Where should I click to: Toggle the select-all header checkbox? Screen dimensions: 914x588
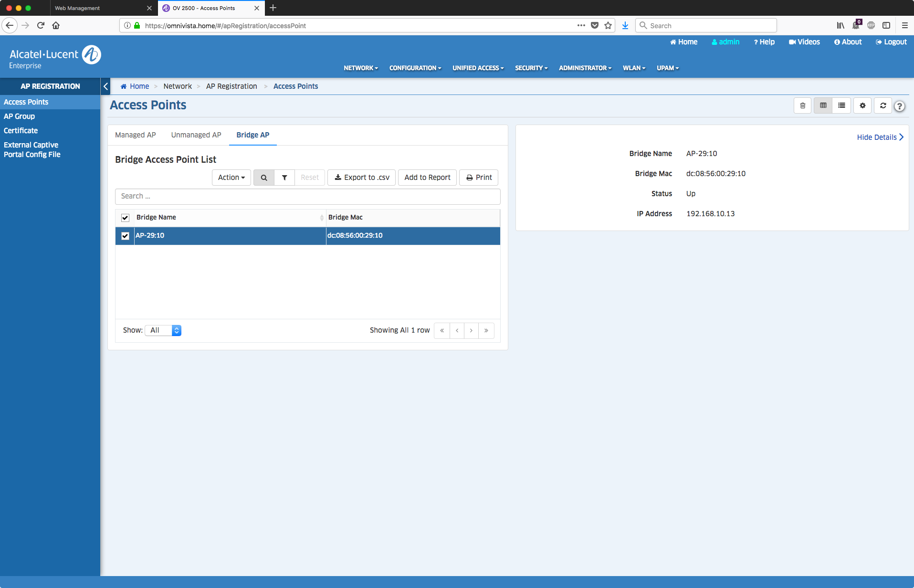pyautogui.click(x=125, y=218)
